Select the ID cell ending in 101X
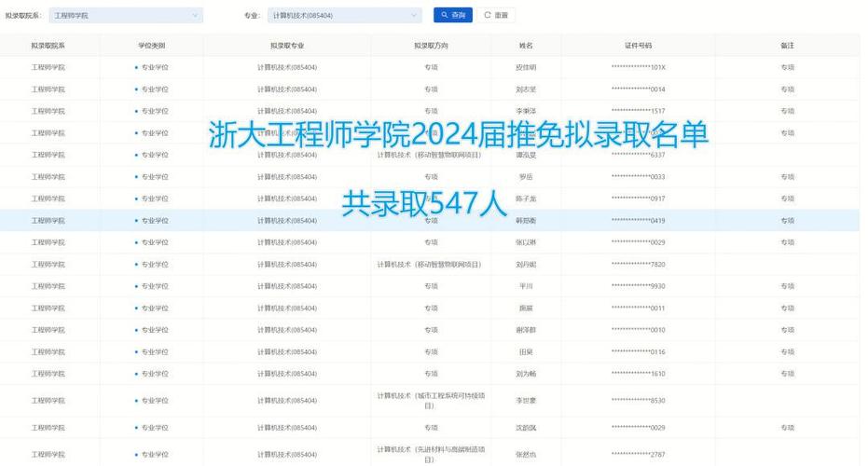The width and height of the screenshot is (868, 466). point(639,67)
